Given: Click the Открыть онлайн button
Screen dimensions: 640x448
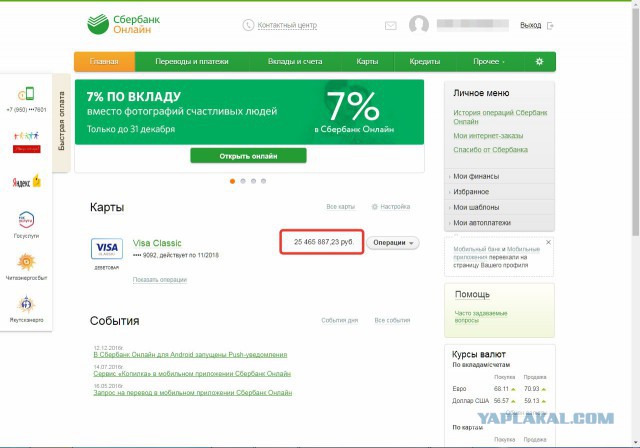Looking at the screenshot, I should point(248,156).
